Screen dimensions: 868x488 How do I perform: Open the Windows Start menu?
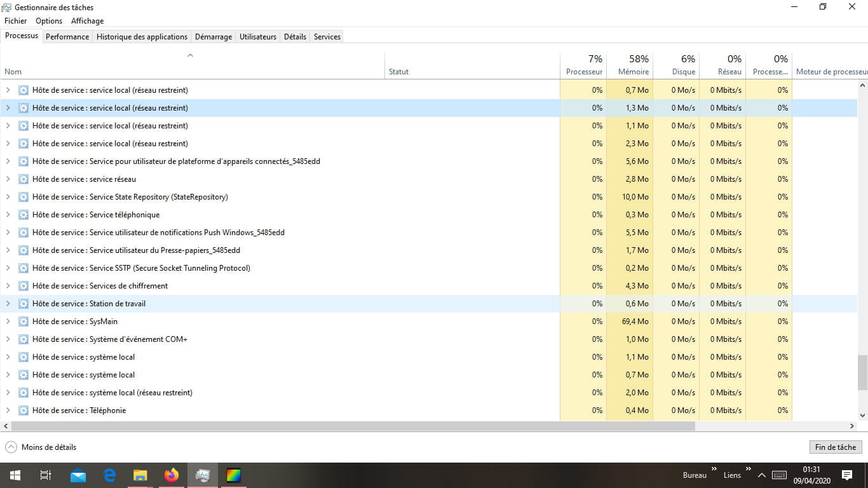pyautogui.click(x=15, y=475)
